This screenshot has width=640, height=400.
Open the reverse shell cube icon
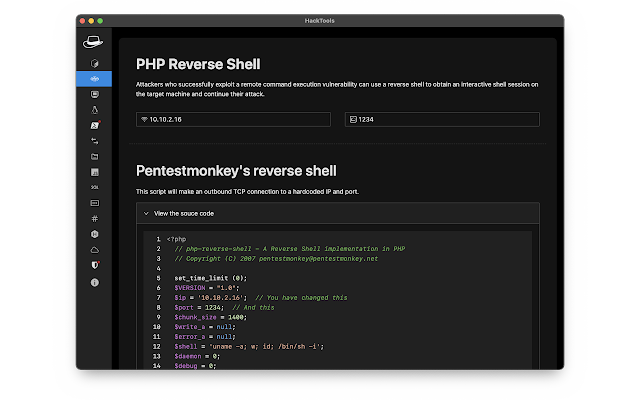(94, 63)
